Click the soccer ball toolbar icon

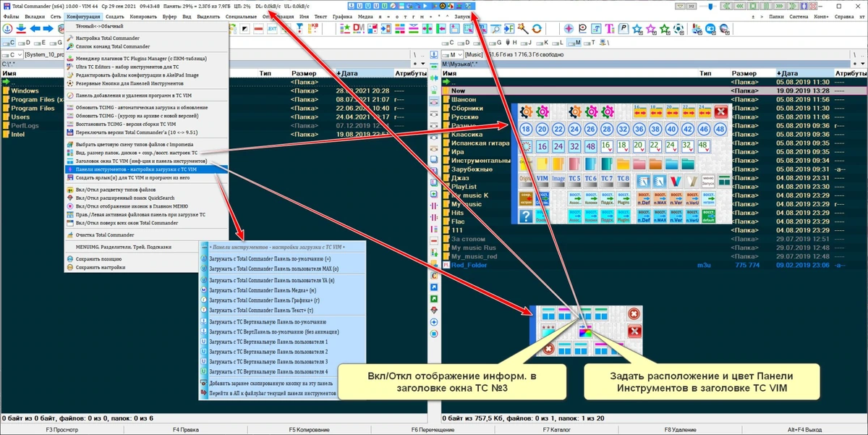(x=680, y=29)
